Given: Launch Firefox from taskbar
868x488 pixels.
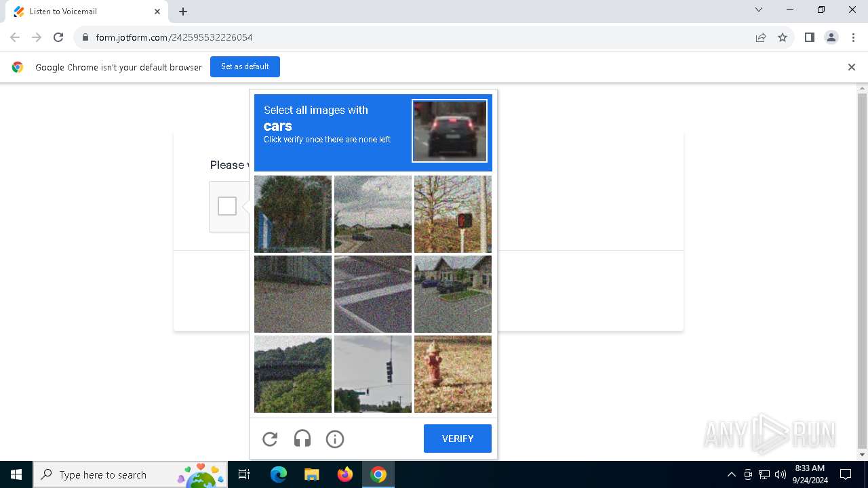Looking at the screenshot, I should pos(345,474).
